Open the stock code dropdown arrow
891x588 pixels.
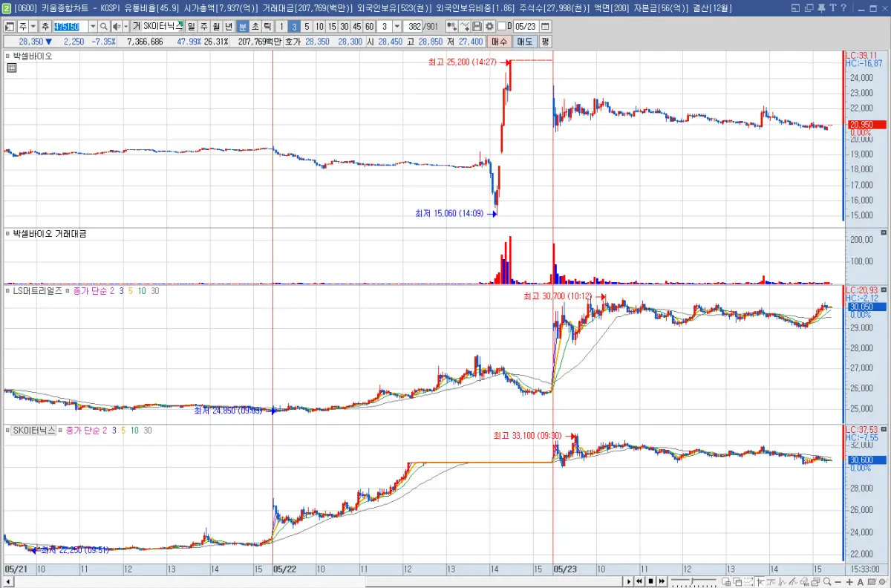click(93, 26)
